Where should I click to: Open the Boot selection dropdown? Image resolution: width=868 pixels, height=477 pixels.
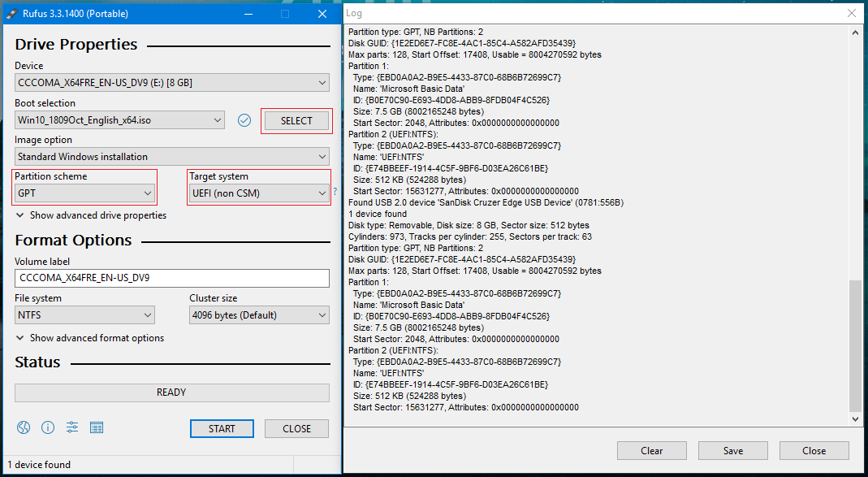pyautogui.click(x=119, y=120)
